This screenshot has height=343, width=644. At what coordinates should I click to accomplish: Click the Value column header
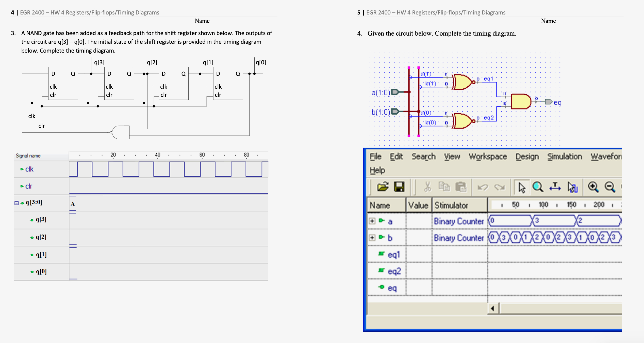(x=418, y=205)
